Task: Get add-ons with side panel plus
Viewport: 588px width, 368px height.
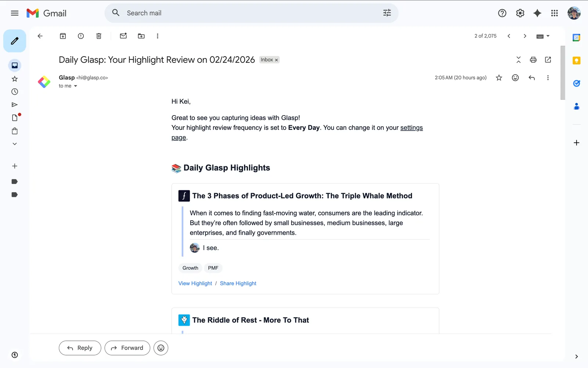Action: [x=577, y=143]
